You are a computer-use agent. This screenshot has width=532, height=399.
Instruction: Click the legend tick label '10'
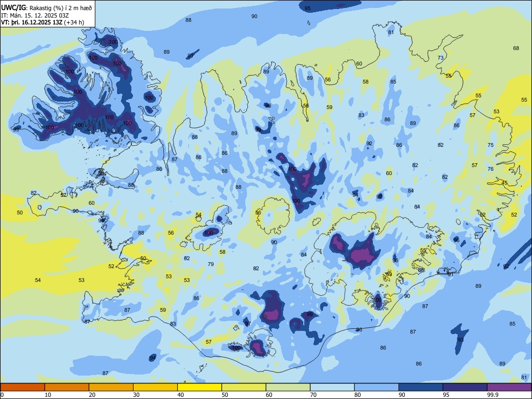(x=48, y=395)
